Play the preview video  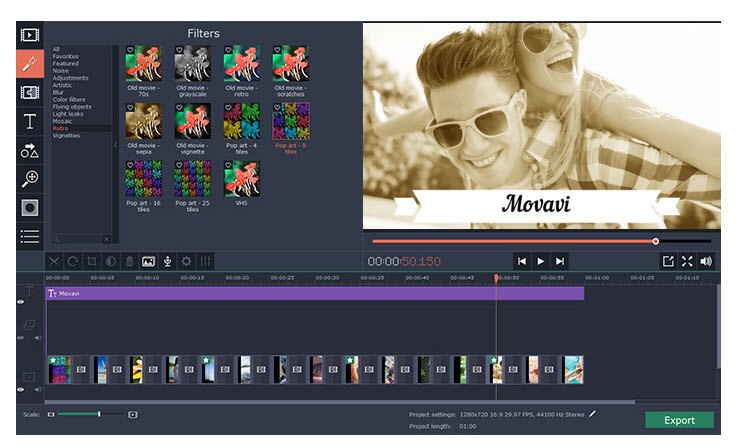tap(541, 261)
